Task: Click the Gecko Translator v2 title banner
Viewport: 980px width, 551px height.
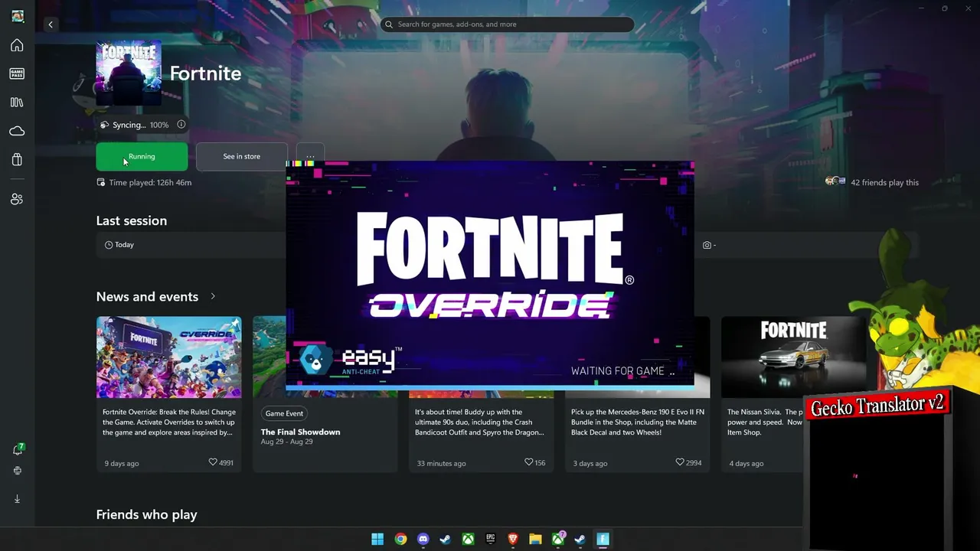Action: [877, 406]
